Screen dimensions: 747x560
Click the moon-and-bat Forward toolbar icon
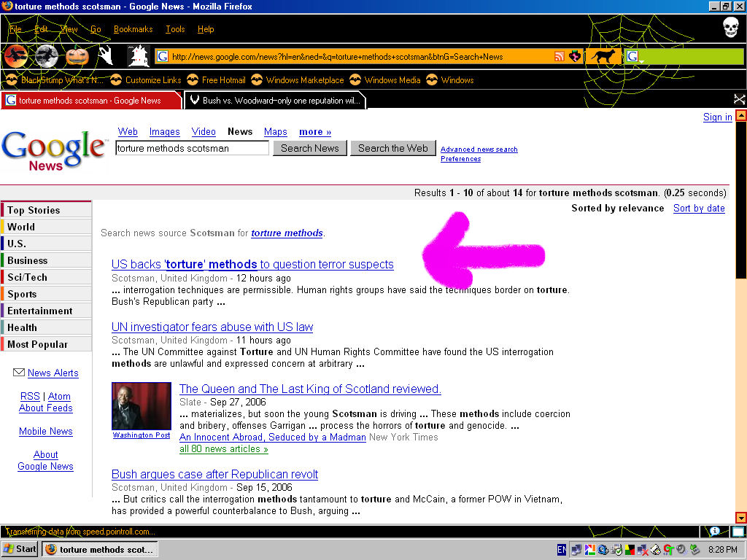point(46,56)
